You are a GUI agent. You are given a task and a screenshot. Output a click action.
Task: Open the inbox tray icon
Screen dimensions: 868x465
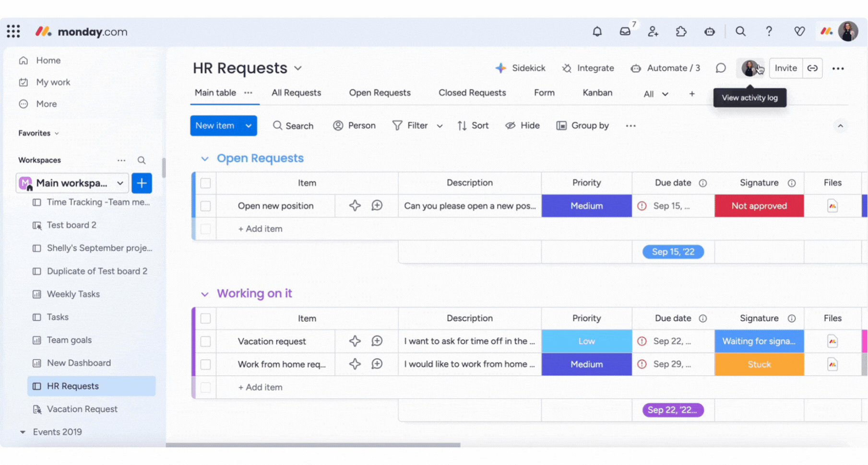point(625,32)
